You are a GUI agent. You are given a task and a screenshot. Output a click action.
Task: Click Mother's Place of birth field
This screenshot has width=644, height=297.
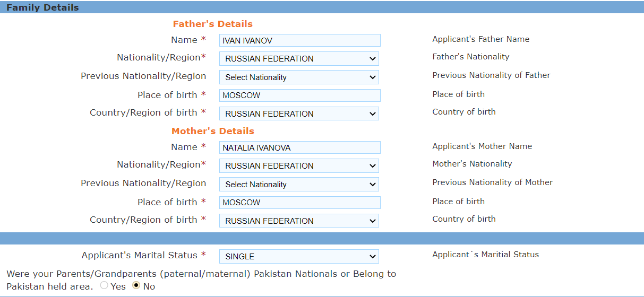point(299,203)
